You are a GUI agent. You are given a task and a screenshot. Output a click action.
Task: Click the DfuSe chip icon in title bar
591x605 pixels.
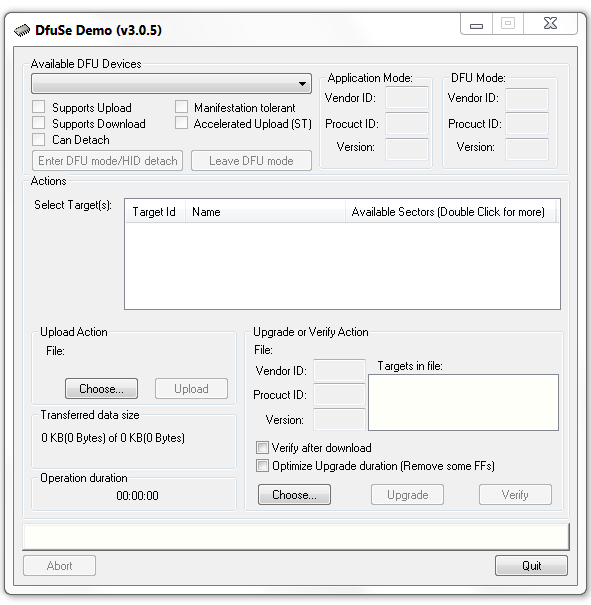22,30
